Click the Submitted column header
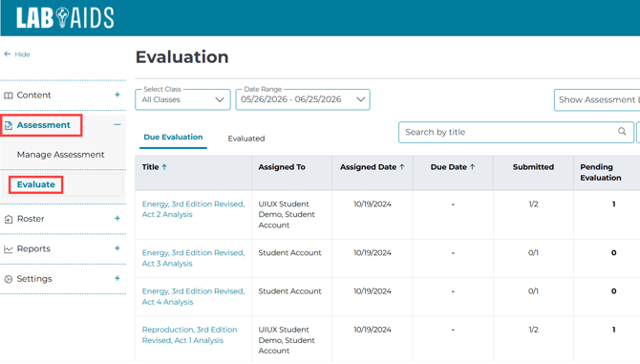 [x=533, y=167]
